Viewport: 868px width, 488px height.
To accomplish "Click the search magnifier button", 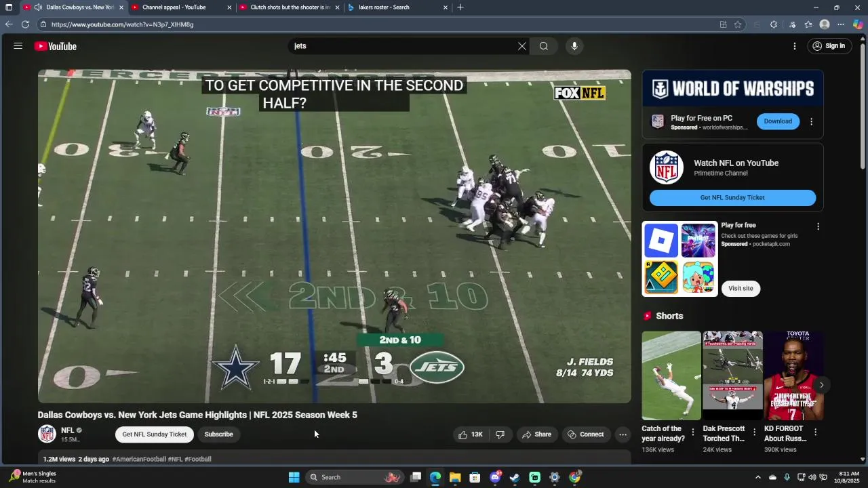I will 544,46.
